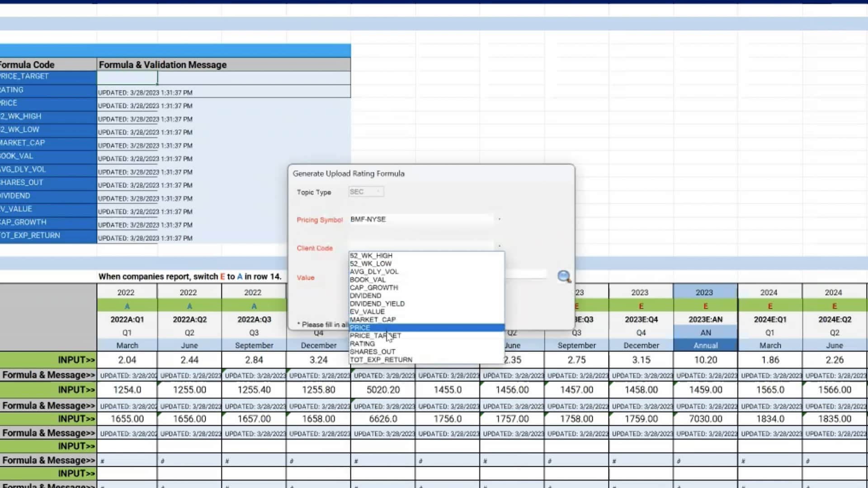Click the magnifying glass search icon beside Value

pyautogui.click(x=563, y=277)
